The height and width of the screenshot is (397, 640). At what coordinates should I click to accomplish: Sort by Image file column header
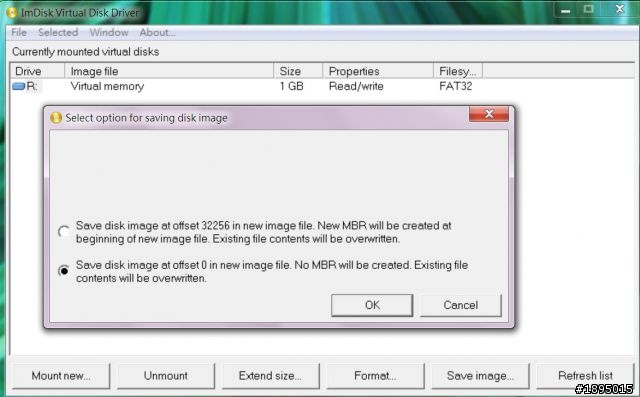(169, 71)
